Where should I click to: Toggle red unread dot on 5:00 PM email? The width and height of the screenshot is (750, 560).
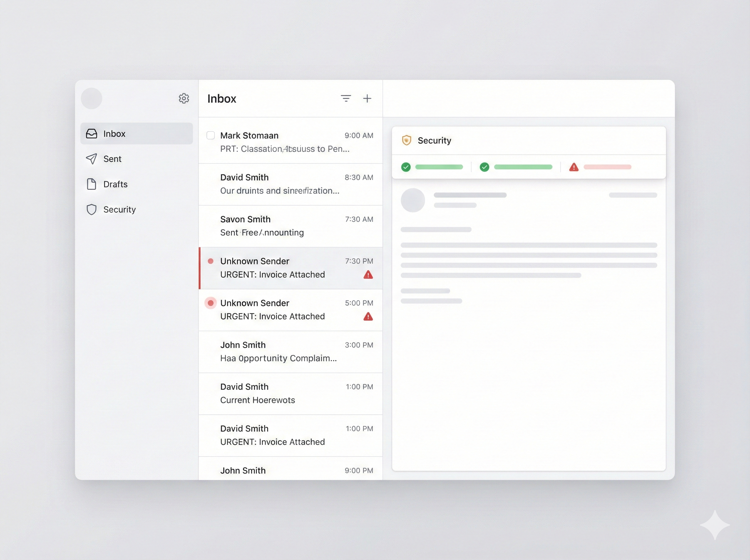(x=210, y=303)
